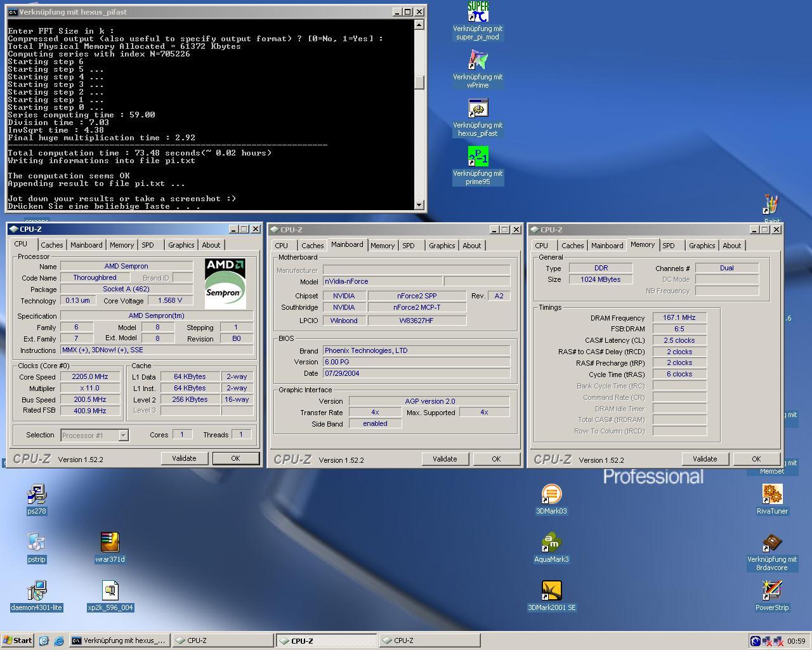Click the AGP version 2.0 field
The height and width of the screenshot is (650, 812).
[429, 401]
